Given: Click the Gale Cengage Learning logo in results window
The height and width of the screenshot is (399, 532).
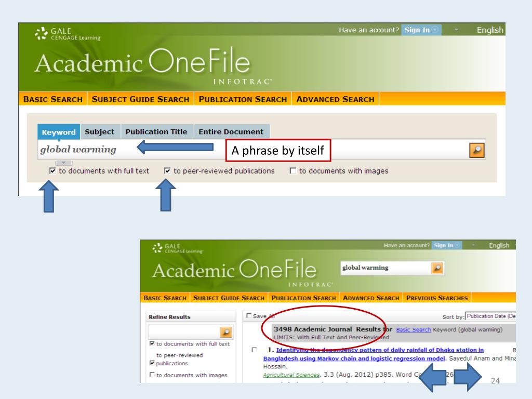Looking at the screenshot, I should (x=178, y=248).
